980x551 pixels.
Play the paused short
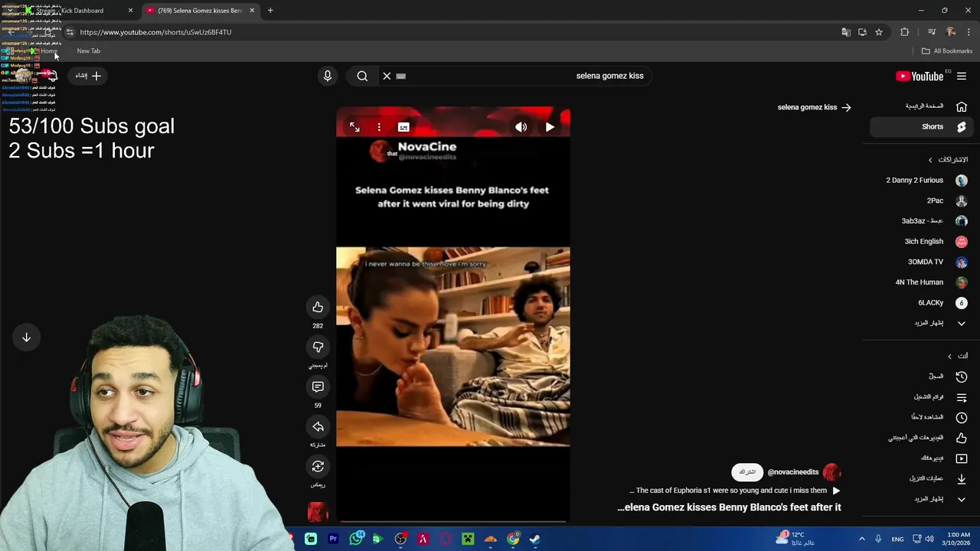point(550,127)
